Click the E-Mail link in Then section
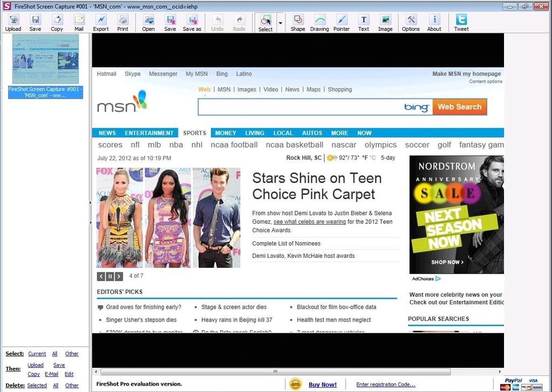This screenshot has height=392, width=552. [51, 374]
